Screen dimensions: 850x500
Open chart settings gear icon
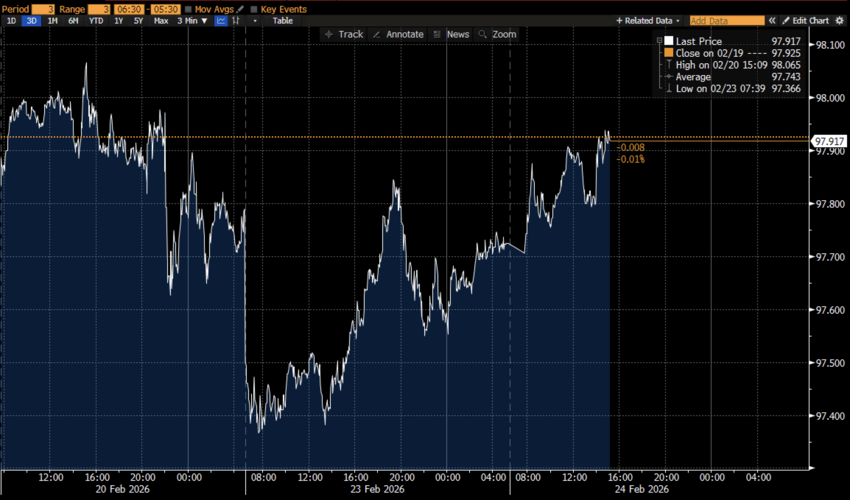pos(842,20)
